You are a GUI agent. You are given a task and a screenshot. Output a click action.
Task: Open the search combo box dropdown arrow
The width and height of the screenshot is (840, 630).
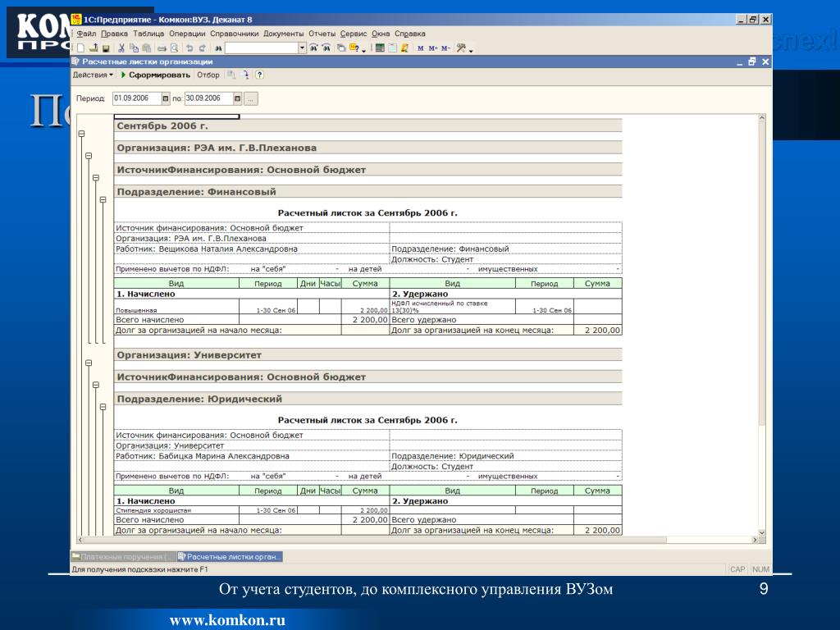(x=302, y=48)
